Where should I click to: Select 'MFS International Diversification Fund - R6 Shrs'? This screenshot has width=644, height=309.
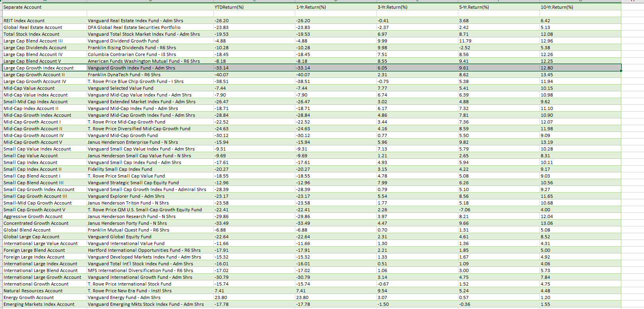point(150,270)
